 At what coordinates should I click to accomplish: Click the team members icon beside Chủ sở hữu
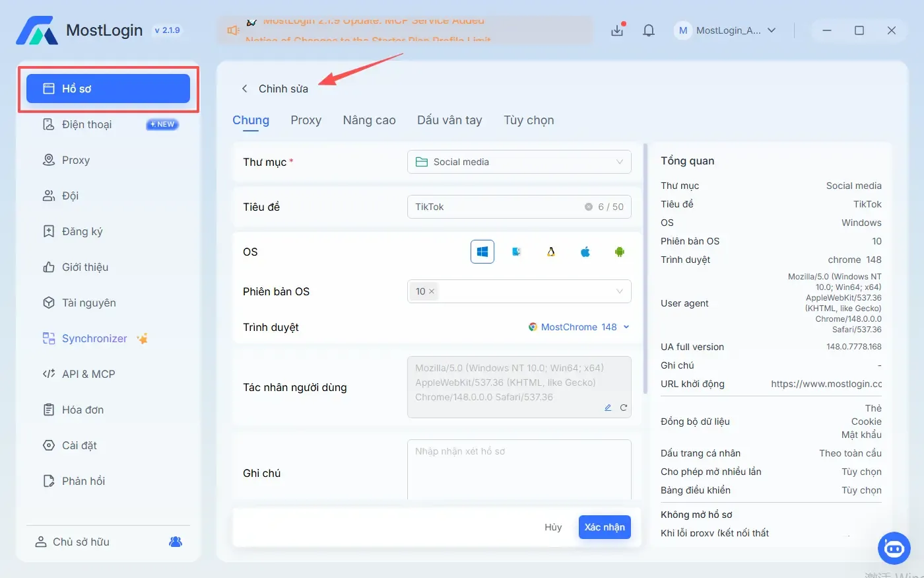tap(176, 542)
